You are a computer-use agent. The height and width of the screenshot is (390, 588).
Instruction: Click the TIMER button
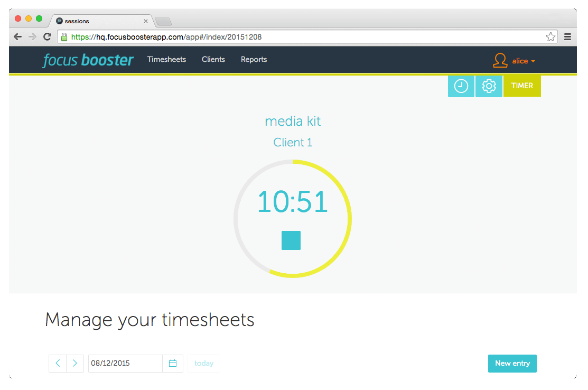522,86
